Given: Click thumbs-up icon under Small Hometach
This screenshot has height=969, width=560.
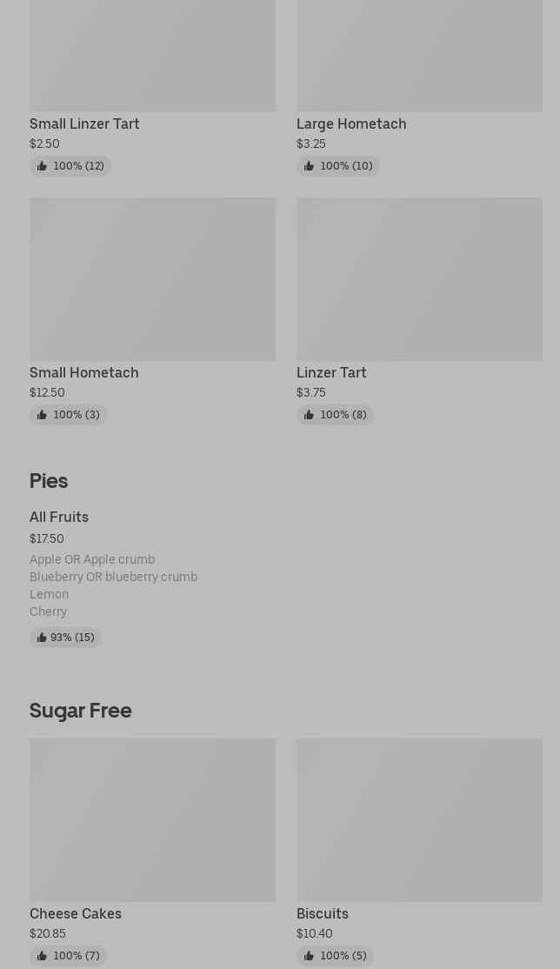Looking at the screenshot, I should point(42,415).
